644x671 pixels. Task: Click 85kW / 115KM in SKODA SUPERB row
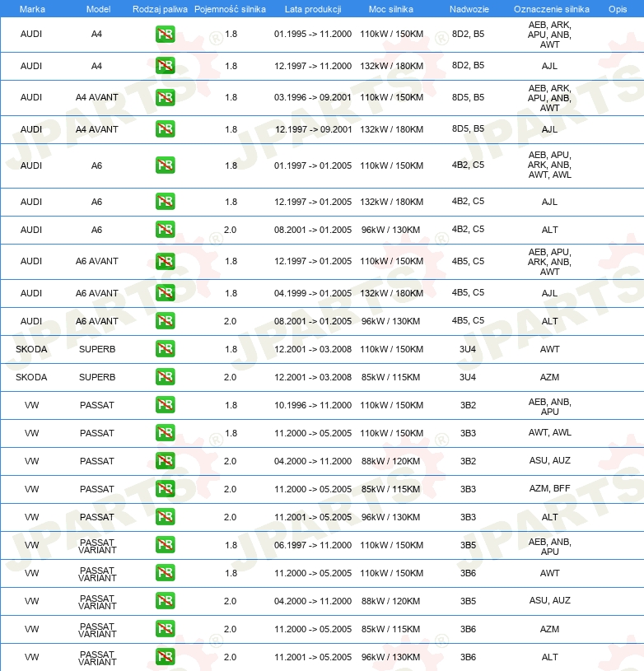[x=390, y=377]
